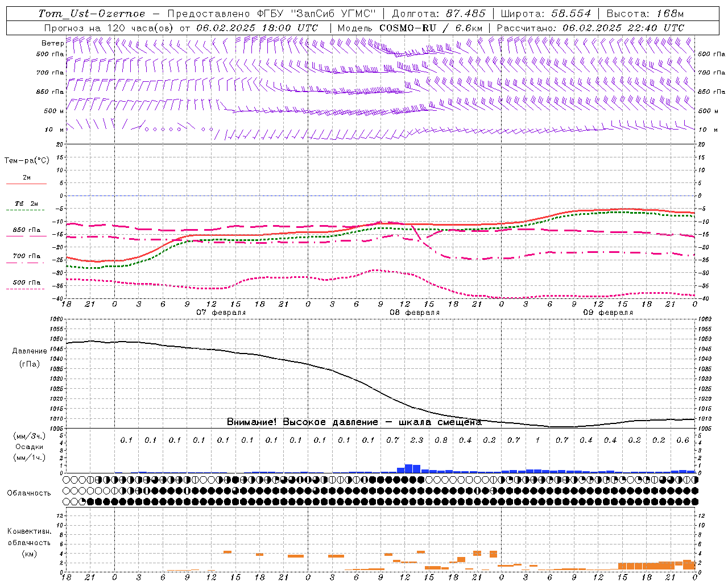Screen dimensions: 728x582
Task: Click 'Прогноз на 120 часа(ов)' forecast text
Action: [109, 28]
